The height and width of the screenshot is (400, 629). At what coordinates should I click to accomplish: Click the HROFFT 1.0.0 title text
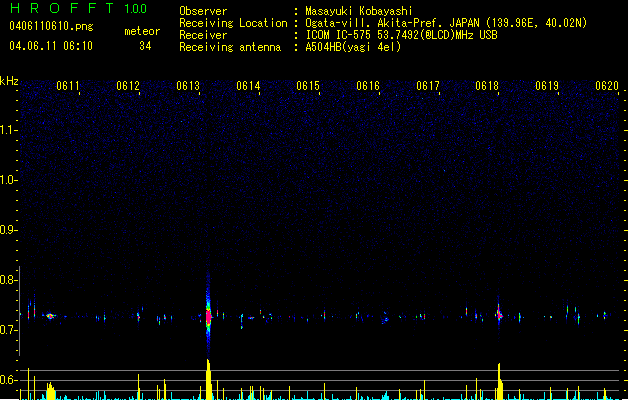click(79, 8)
